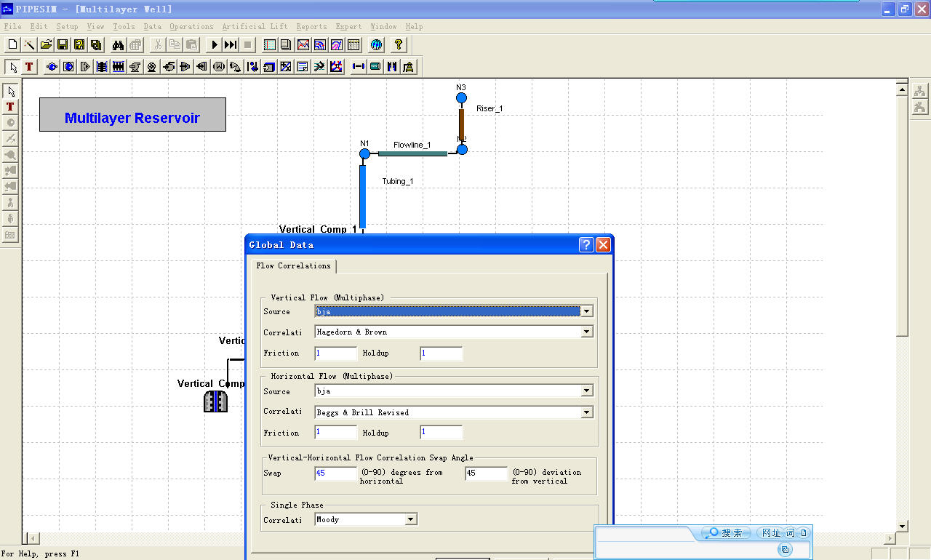Click the table grid report icon

[x=353, y=45]
